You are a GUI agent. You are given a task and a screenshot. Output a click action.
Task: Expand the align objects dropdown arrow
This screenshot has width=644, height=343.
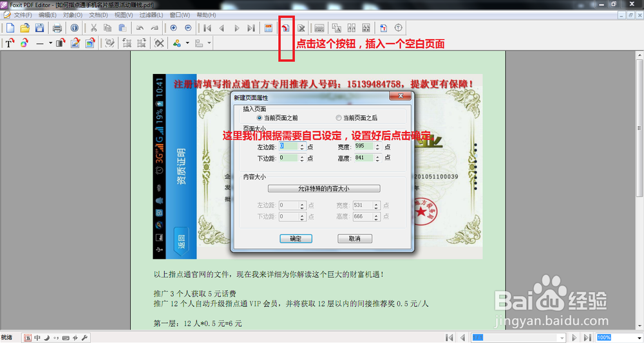pos(209,42)
